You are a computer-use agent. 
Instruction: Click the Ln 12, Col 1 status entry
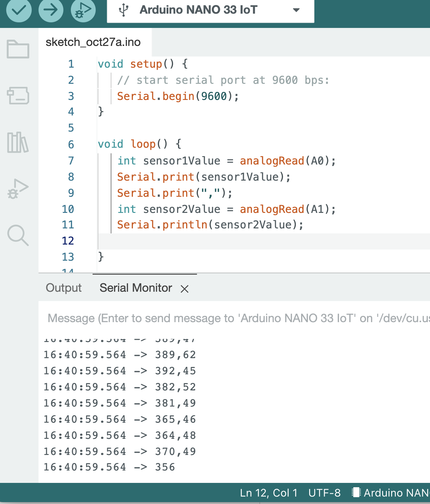point(269,493)
